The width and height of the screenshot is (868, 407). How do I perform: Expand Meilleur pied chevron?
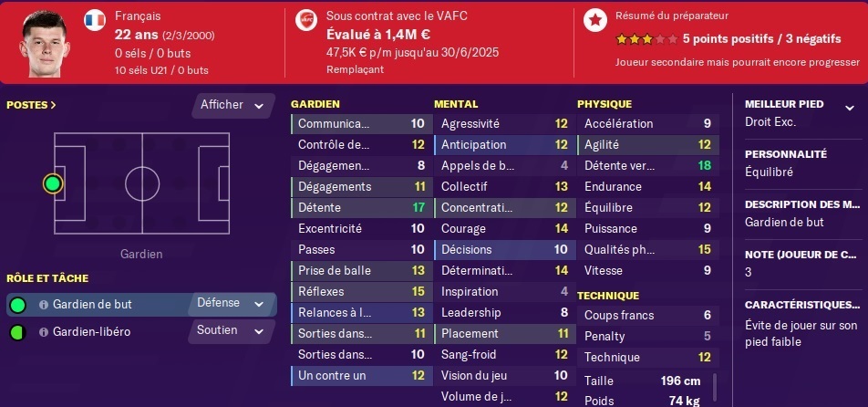click(x=849, y=108)
